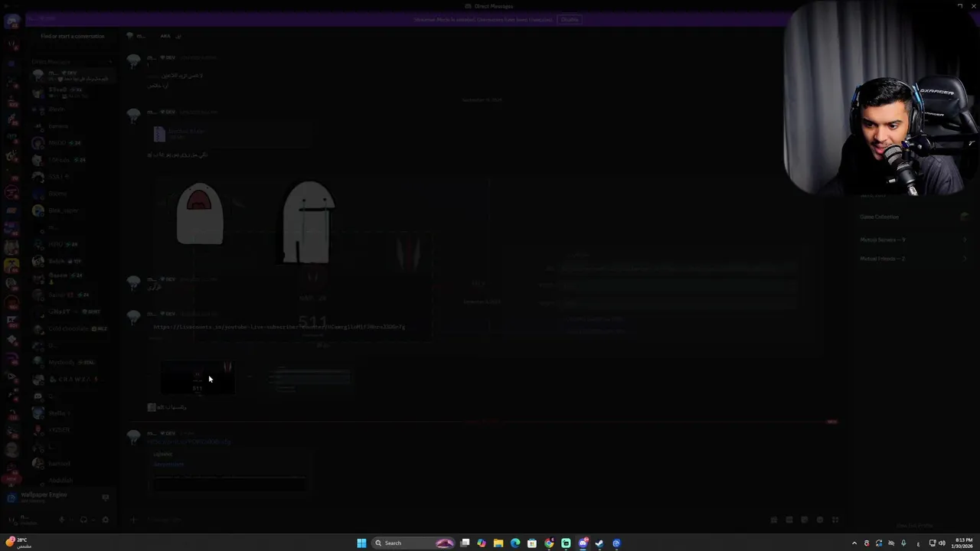The height and width of the screenshot is (551, 980).
Task: Show hidden system tray icons
Action: (x=854, y=543)
